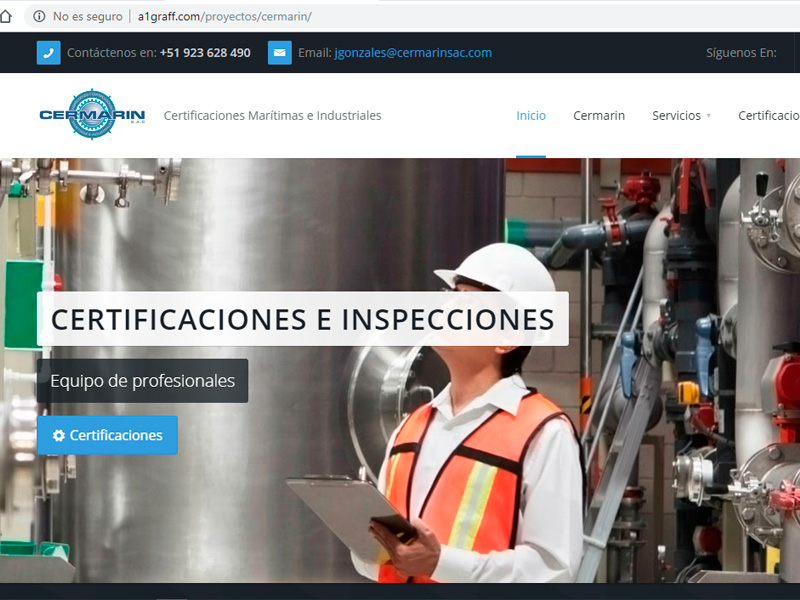Open the Cermarin navigation menu item
The image size is (800, 600).
pos(599,116)
